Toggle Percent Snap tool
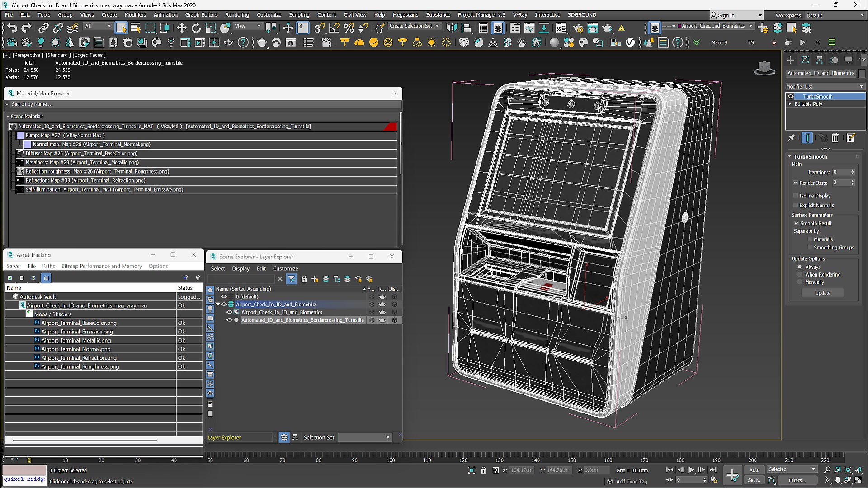 pos(349,28)
